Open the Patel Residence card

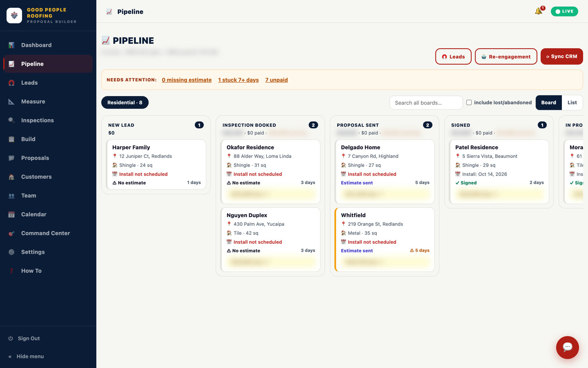point(499,171)
